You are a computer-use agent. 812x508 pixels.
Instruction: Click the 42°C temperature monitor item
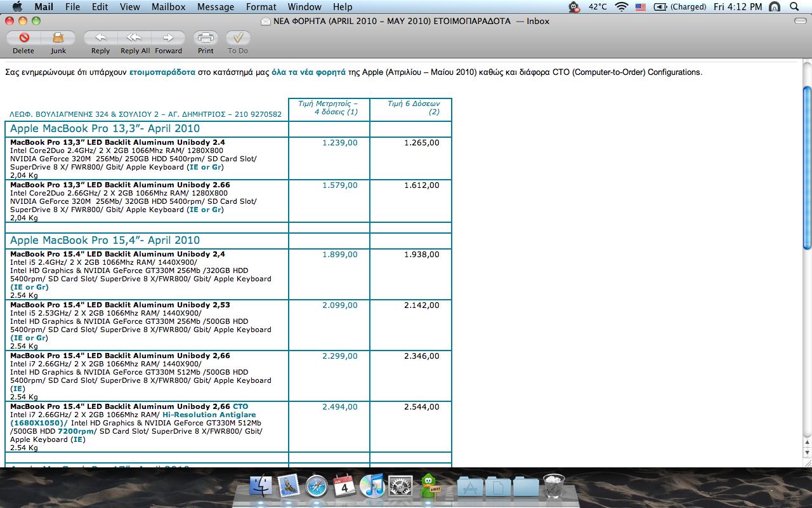[x=598, y=6]
